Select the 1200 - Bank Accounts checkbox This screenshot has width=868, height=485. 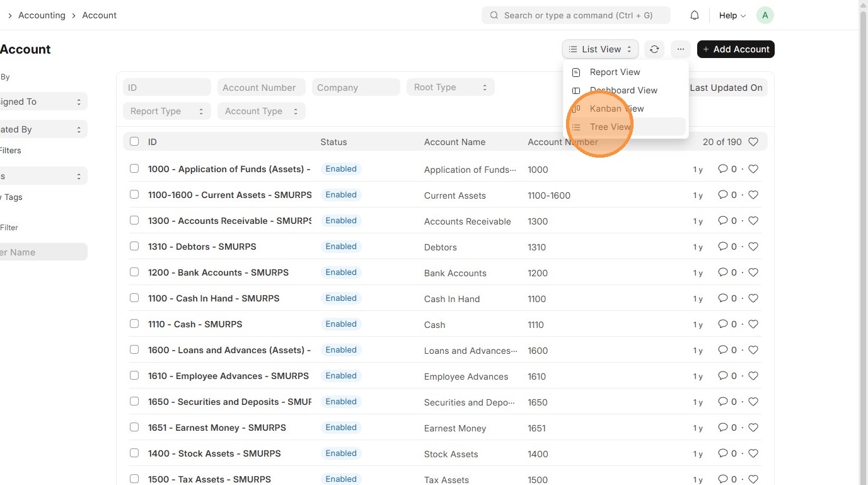click(x=134, y=272)
